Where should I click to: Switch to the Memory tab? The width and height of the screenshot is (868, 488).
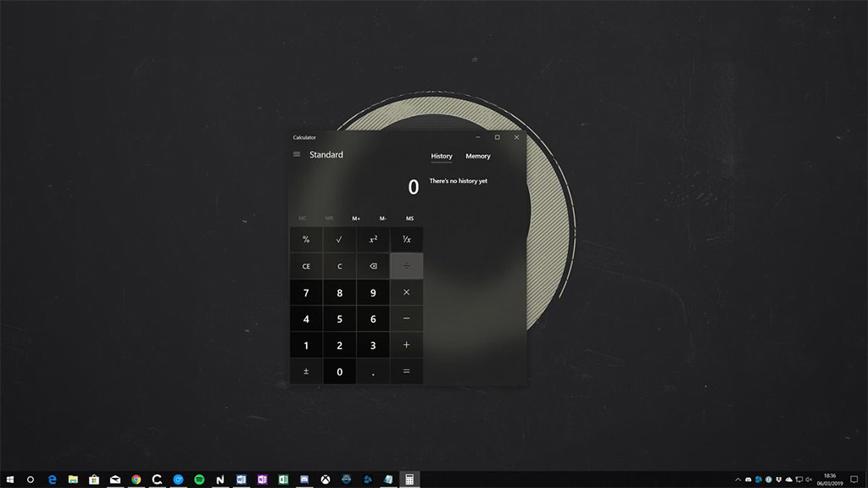click(478, 156)
